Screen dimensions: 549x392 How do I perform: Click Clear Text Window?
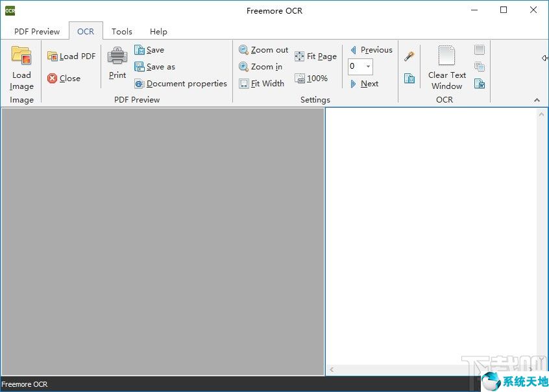point(446,67)
